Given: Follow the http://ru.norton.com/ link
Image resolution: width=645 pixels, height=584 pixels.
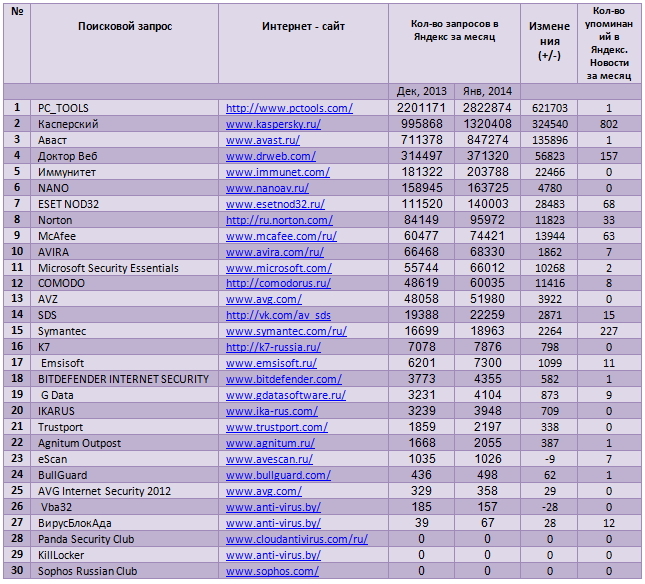Looking at the screenshot, I should click(x=279, y=220).
